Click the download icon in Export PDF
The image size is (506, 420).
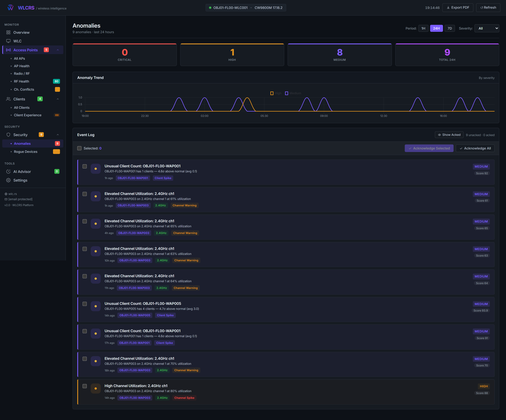click(x=448, y=8)
